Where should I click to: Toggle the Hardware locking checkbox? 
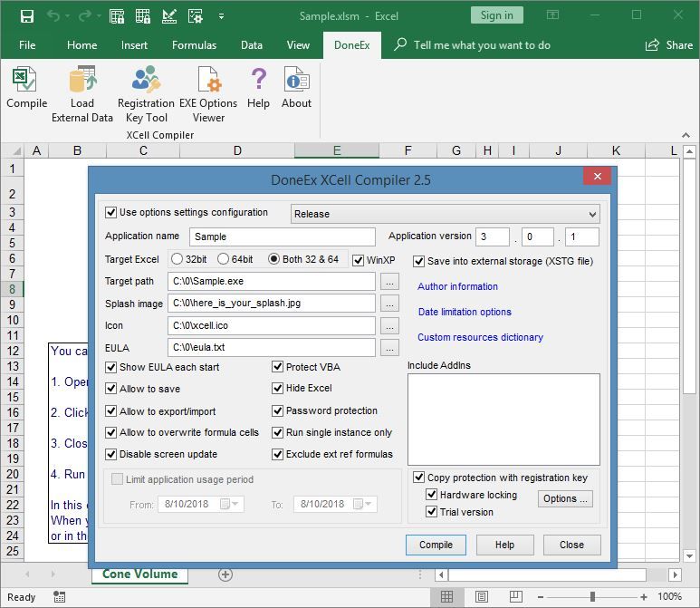[x=433, y=496]
